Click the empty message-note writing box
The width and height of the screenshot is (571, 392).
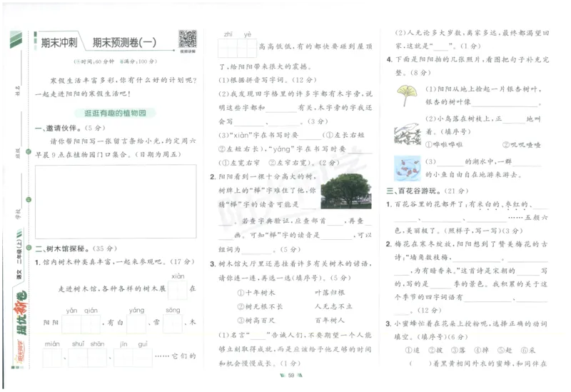116,201
